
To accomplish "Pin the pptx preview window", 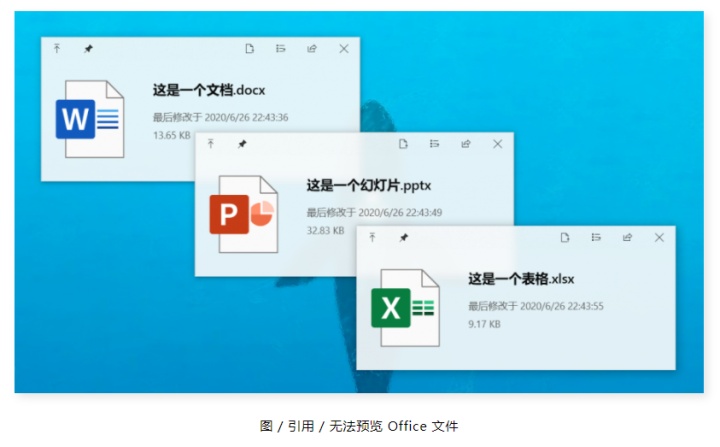I will pos(242,144).
